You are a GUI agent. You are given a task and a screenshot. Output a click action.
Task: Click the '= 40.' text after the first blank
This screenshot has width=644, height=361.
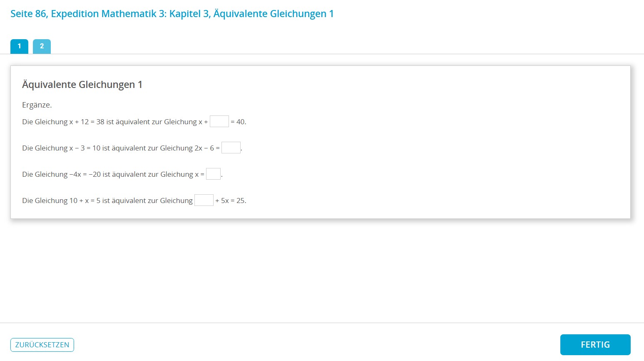coord(239,122)
